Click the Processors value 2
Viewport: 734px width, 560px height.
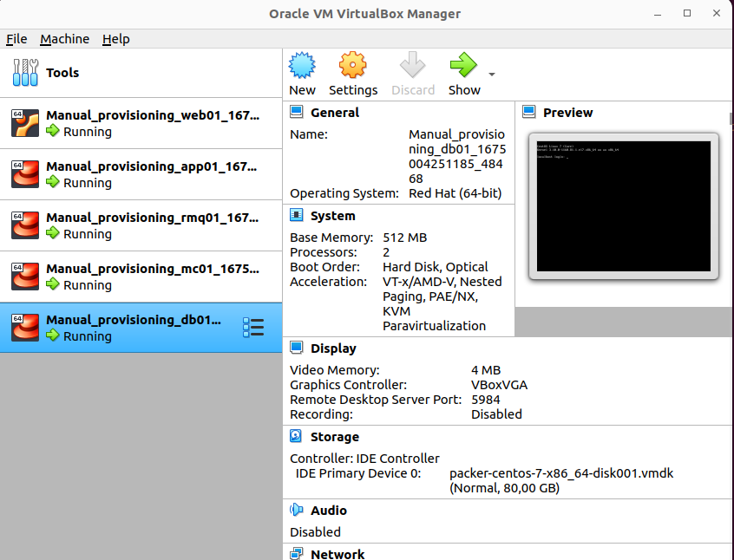point(386,252)
